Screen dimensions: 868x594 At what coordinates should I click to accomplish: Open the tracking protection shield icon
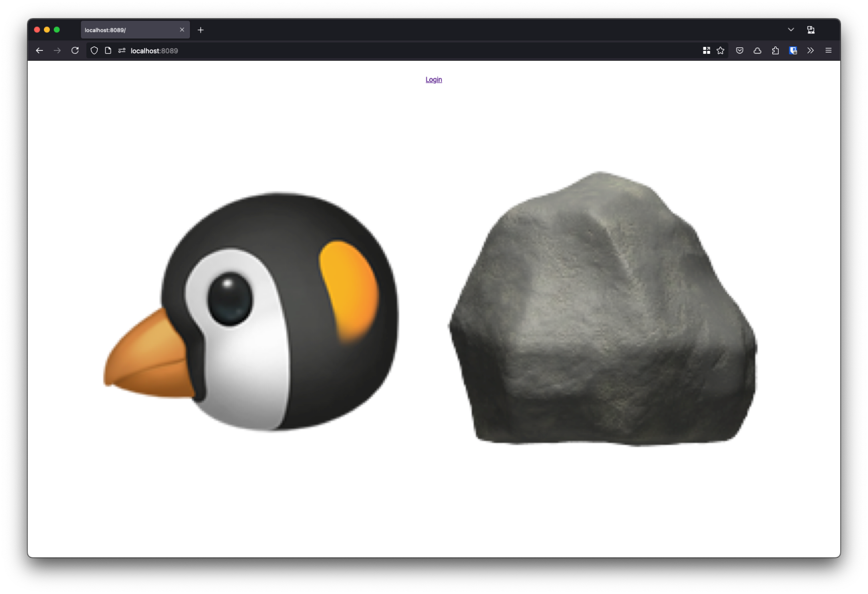coord(94,50)
